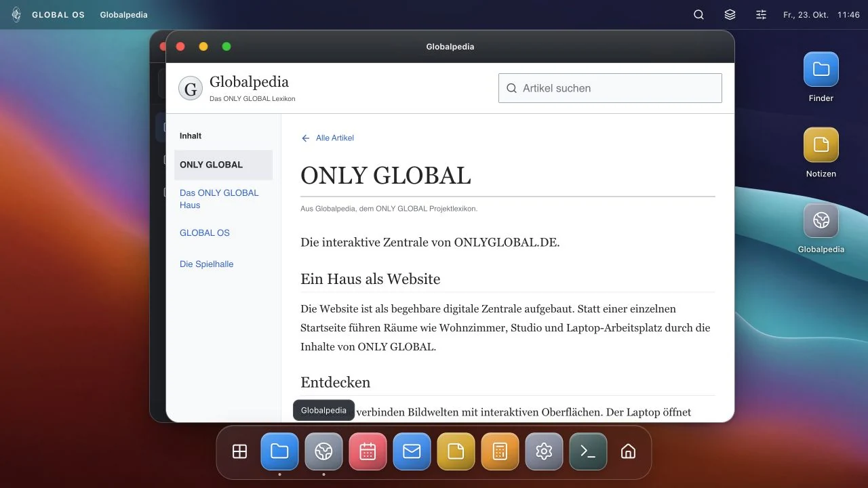
Task: Click the date and time in menu bar
Action: 821,15
